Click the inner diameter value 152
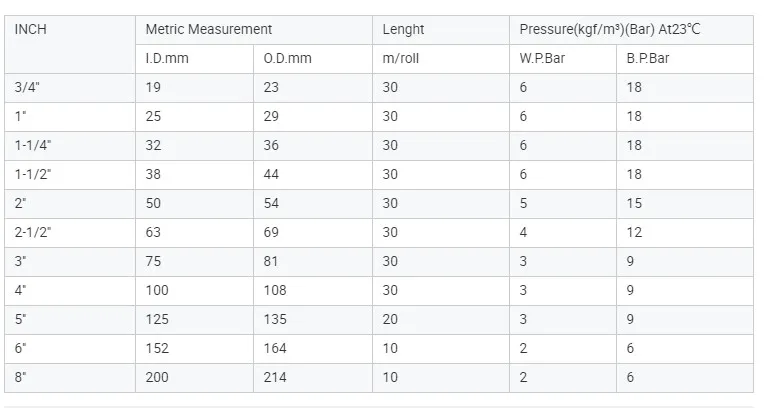The height and width of the screenshot is (408, 765). [157, 348]
